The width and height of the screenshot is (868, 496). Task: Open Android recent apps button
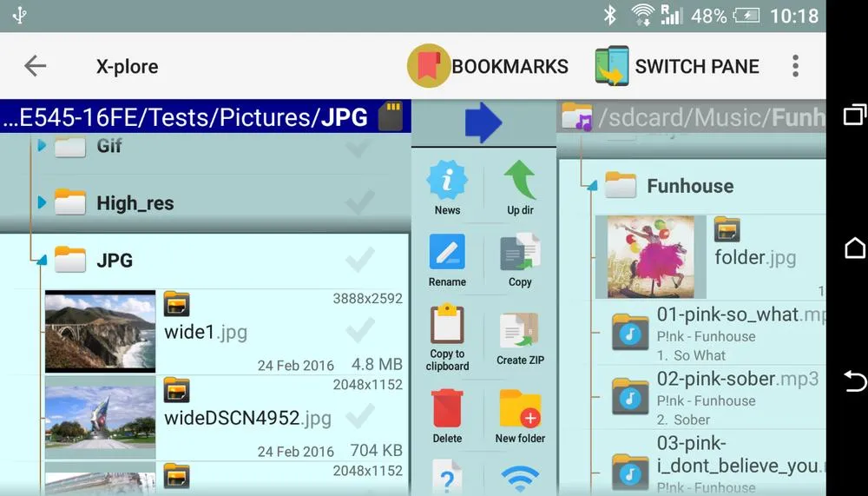pyautogui.click(x=855, y=115)
